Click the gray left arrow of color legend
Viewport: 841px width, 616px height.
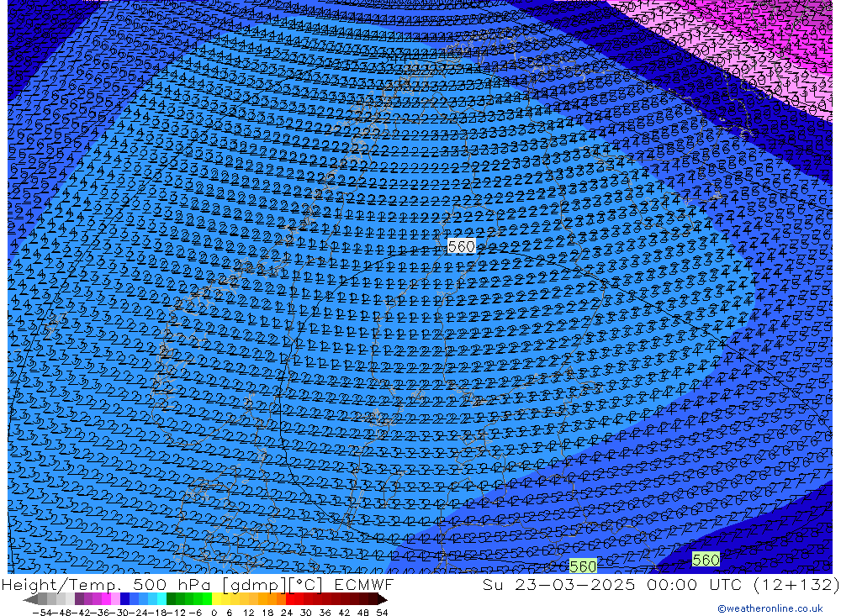(30, 599)
